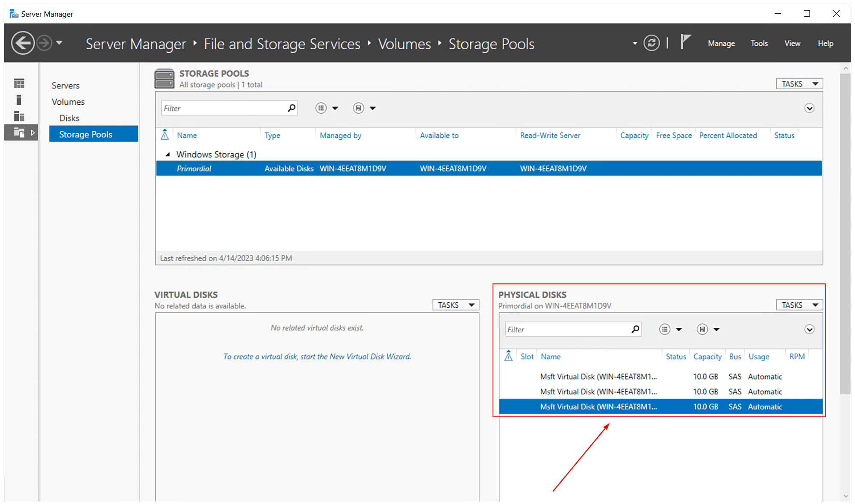Sort physical disks by Usage column
The image size is (855, 504).
coord(759,357)
